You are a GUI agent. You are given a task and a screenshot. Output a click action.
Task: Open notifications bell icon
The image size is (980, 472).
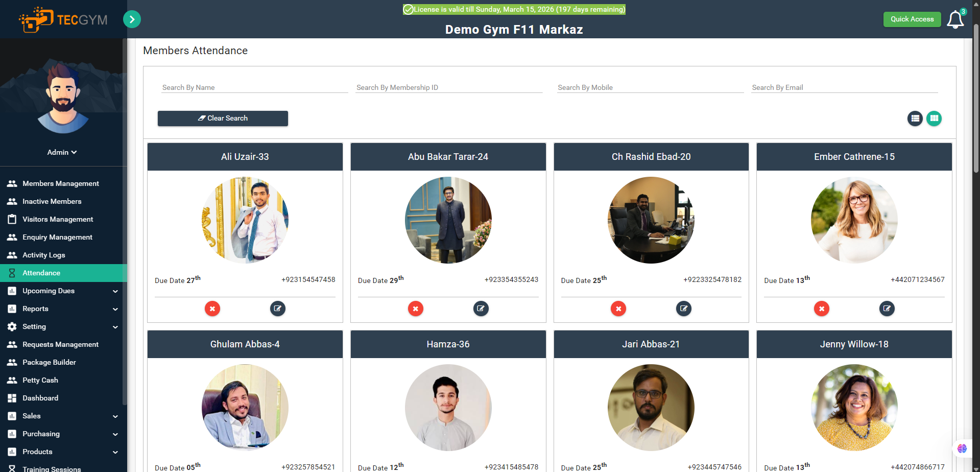[x=955, y=19]
